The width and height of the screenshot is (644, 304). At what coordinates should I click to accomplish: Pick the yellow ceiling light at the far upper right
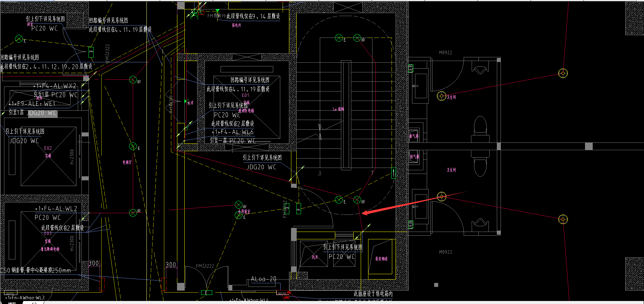click(563, 73)
